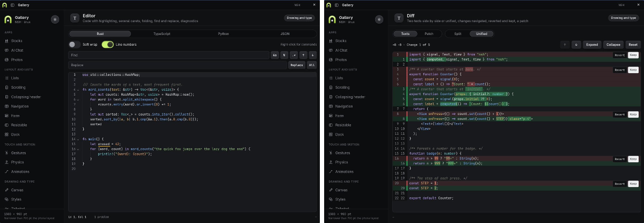Click Collapse in the Diff toolbar
The width and height of the screenshot is (644, 223).
coord(613,45)
